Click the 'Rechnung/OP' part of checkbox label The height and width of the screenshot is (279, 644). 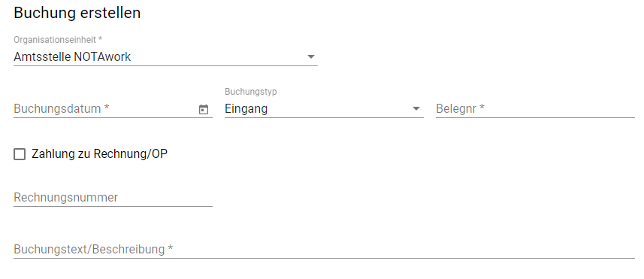coord(131,154)
